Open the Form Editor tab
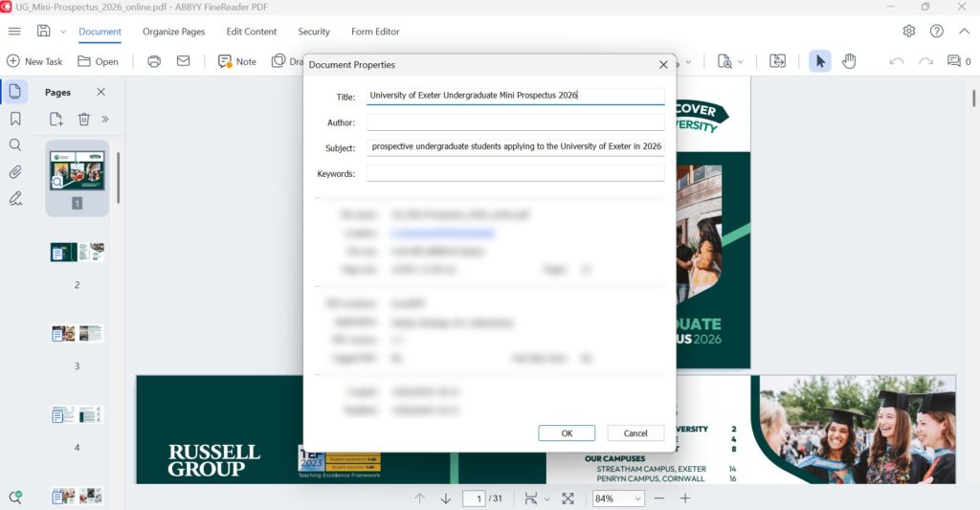 (x=375, y=32)
